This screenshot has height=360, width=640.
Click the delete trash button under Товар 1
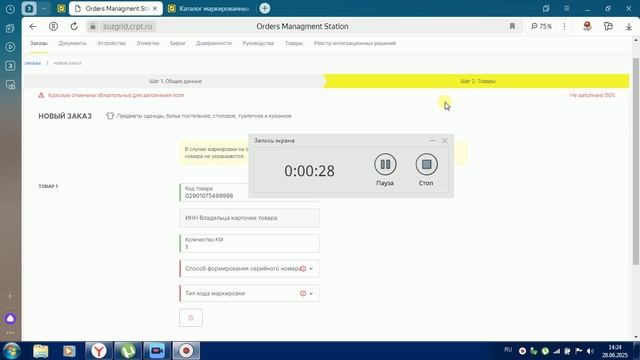(191, 318)
